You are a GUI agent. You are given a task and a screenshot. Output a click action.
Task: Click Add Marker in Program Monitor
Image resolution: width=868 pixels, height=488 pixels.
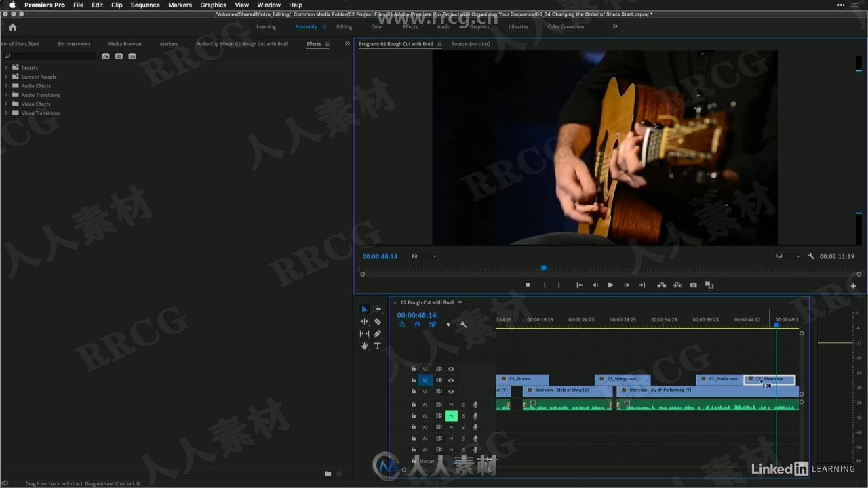(x=528, y=285)
